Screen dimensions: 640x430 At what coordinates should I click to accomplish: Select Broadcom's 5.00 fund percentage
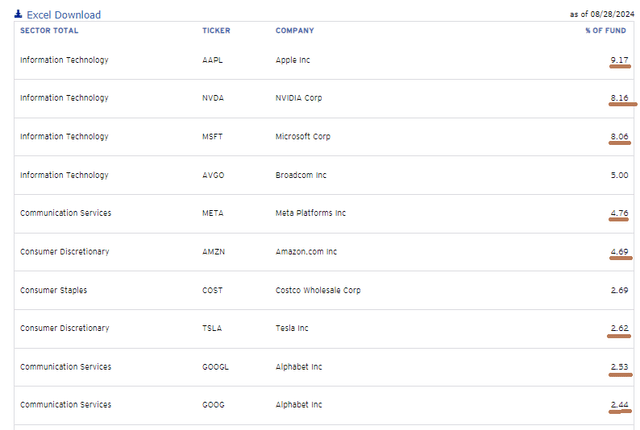click(x=619, y=175)
